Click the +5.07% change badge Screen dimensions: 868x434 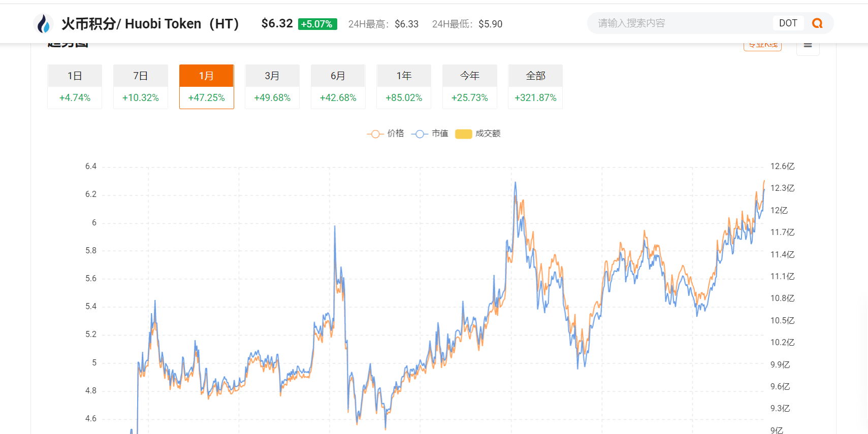point(317,24)
